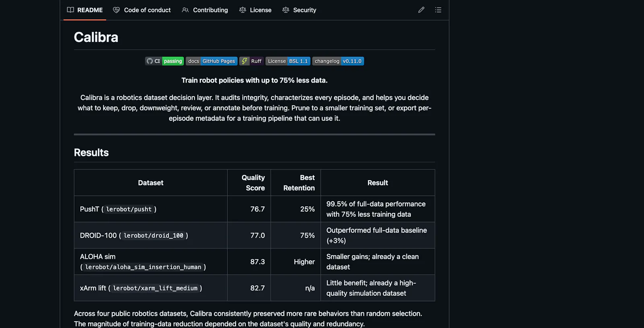Click the pencil edit file icon
This screenshot has height=328, width=644.
click(x=421, y=10)
